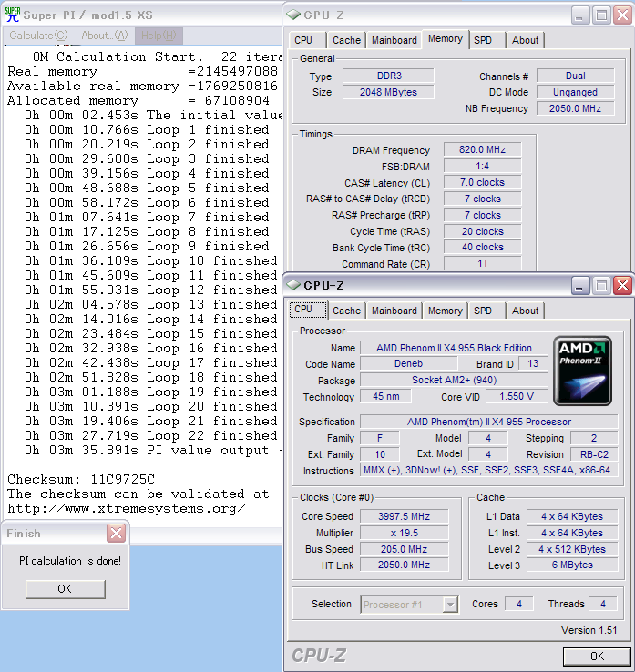The height and width of the screenshot is (672, 635).
Task: Click the xtremesystems.org URL text in Super PI
Action: click(x=127, y=509)
